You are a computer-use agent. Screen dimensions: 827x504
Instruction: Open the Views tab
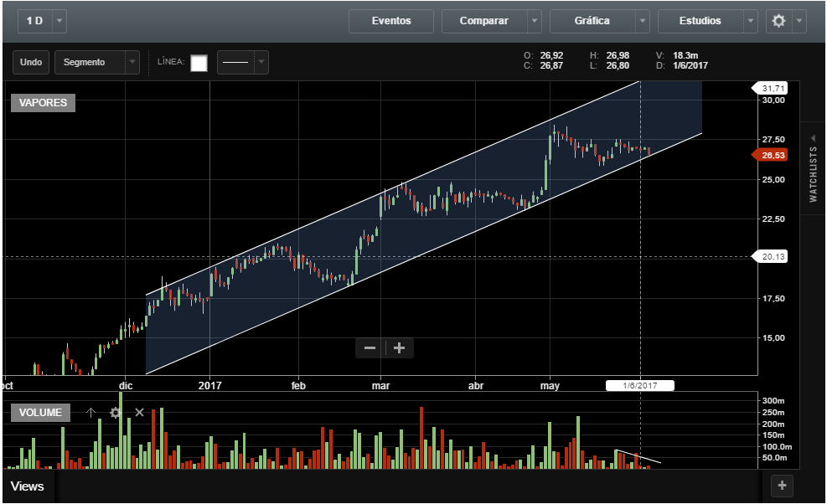(x=28, y=486)
